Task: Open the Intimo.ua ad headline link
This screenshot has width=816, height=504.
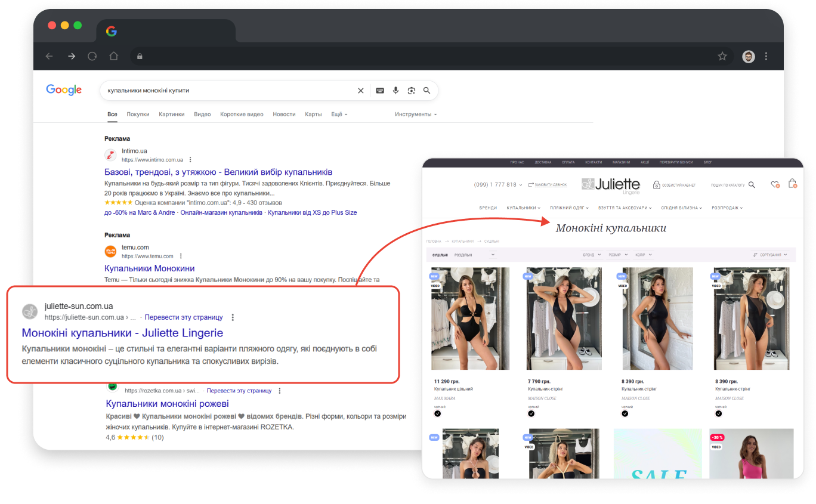Action: click(x=218, y=172)
